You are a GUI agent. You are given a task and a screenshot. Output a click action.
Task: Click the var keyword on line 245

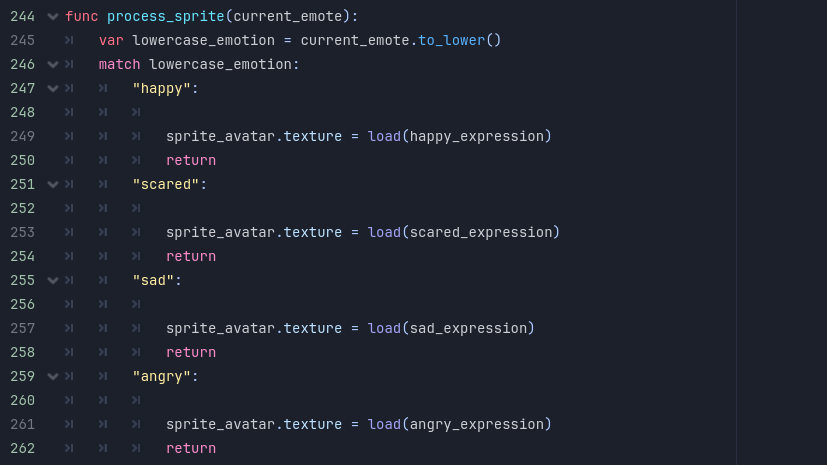click(111, 40)
